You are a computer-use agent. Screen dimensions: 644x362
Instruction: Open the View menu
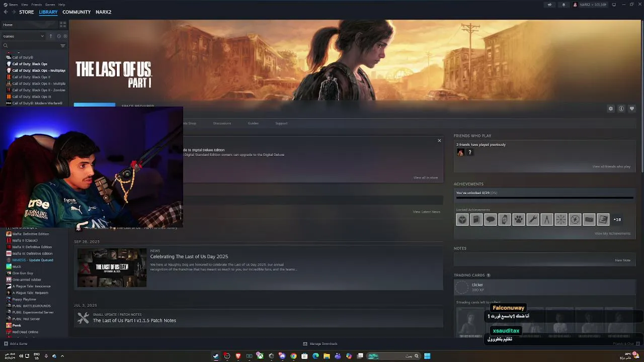coord(24,5)
